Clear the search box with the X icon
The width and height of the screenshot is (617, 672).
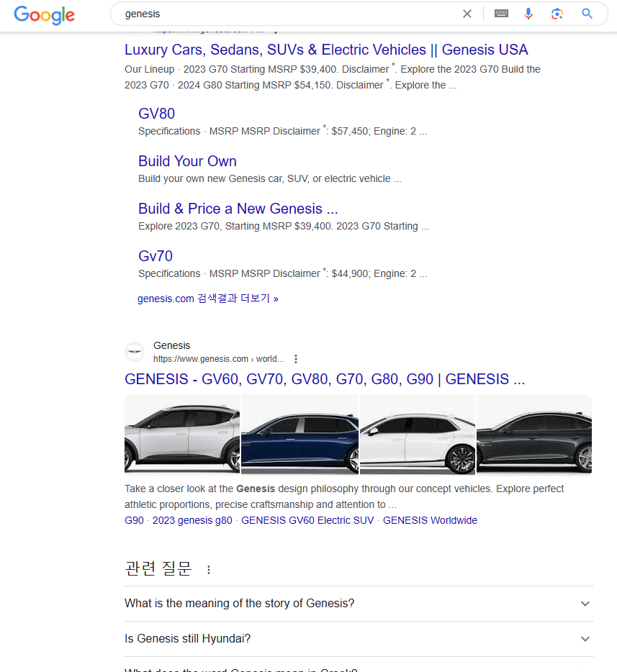(x=467, y=14)
